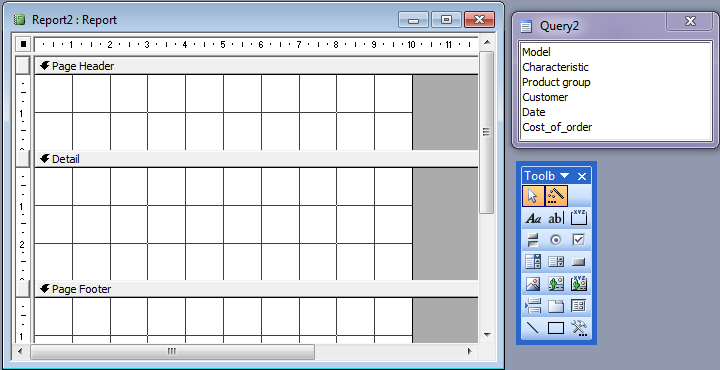Click the Detail section vertical ruler

click(x=23, y=224)
